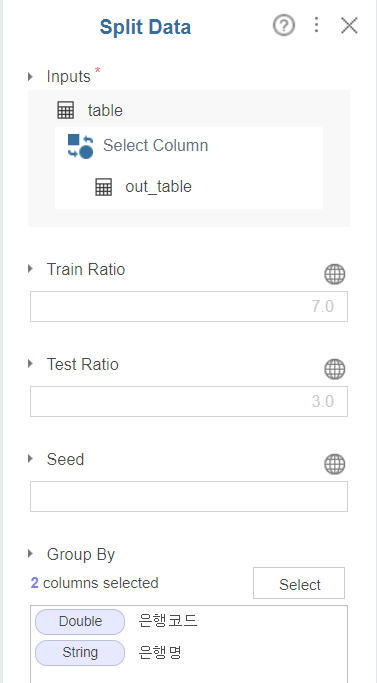Click the globe icon next to Train Ratio
Image resolution: width=377 pixels, height=683 pixels.
tap(335, 274)
